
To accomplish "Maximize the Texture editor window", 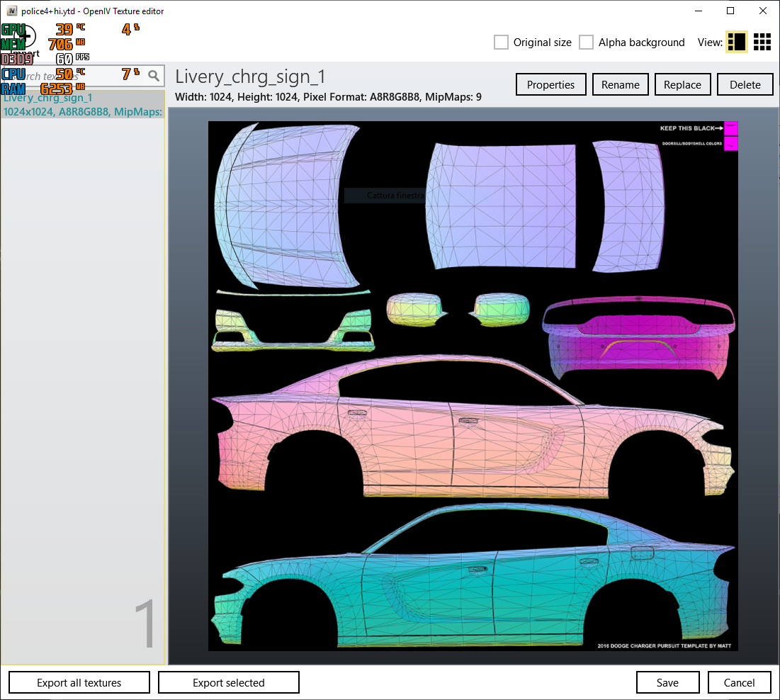I will (x=730, y=11).
